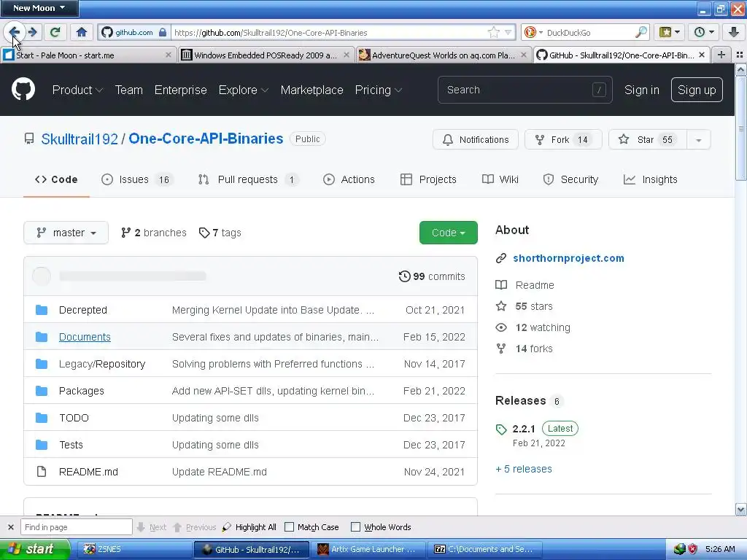This screenshot has height=560, width=747.
Task: Open the URL history dropdown arrow
Action: [x=508, y=32]
